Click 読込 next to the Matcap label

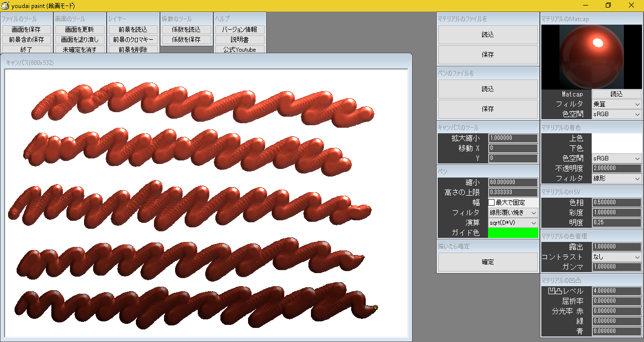(x=616, y=94)
